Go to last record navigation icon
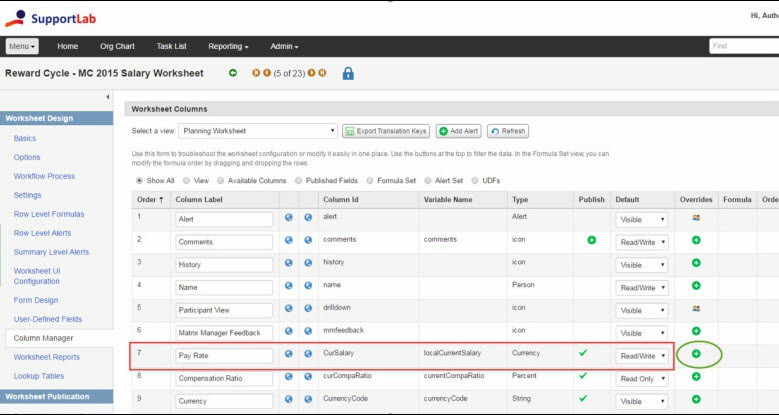The image size is (779, 415). [x=322, y=73]
